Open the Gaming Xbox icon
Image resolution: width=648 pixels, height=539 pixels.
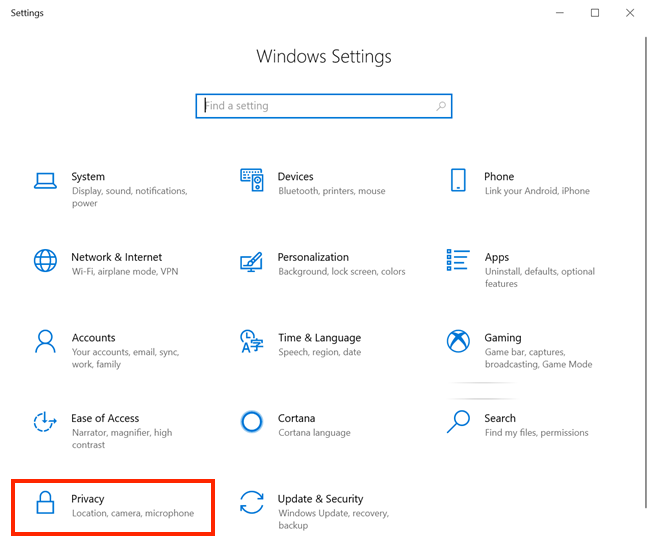click(x=458, y=341)
